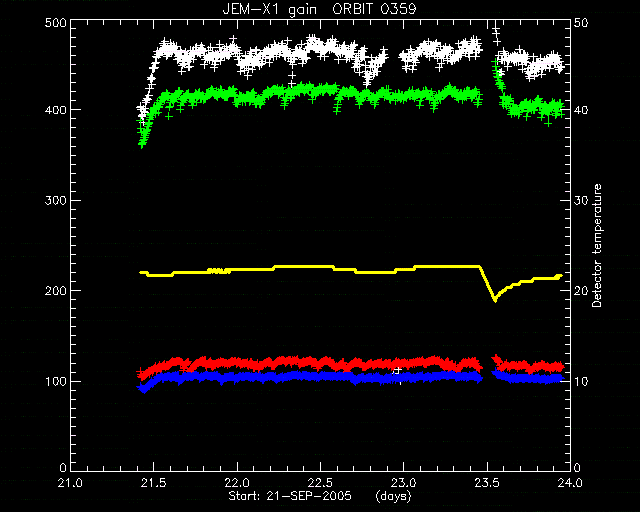Click the 40 label on right temperature axis
Screen dimensions: 640x512
(x=581, y=110)
